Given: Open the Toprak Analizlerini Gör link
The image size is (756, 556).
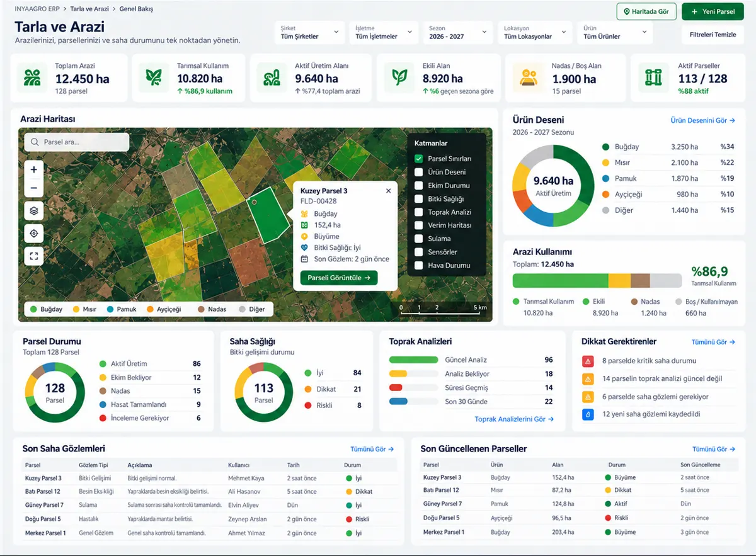Looking at the screenshot, I should 514,419.
